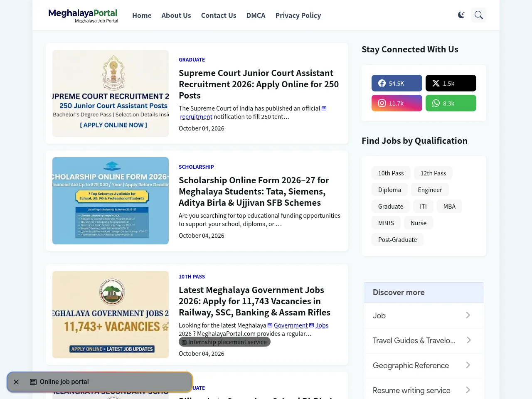Navigate to Contact Us
The width and height of the screenshot is (532, 399).
tap(219, 15)
